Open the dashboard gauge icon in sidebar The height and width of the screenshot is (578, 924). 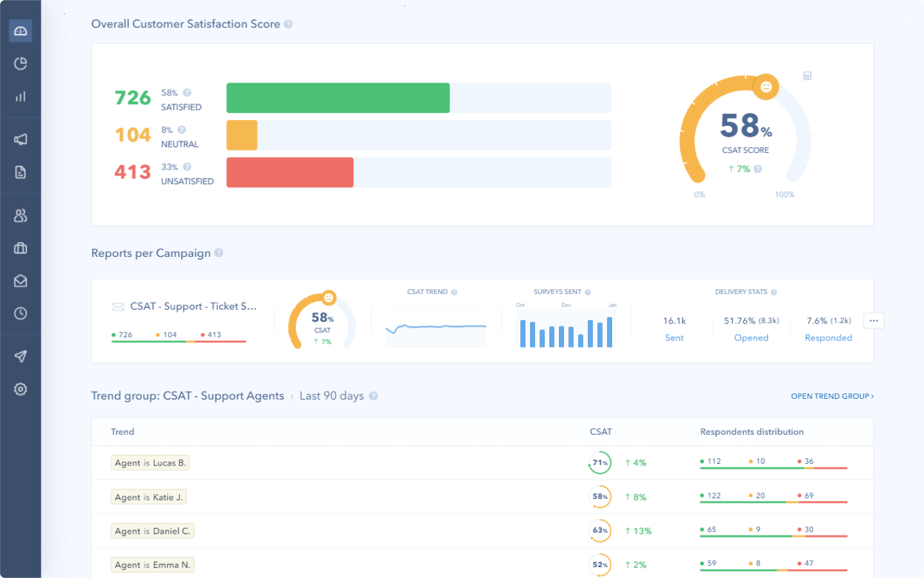pos(21,31)
